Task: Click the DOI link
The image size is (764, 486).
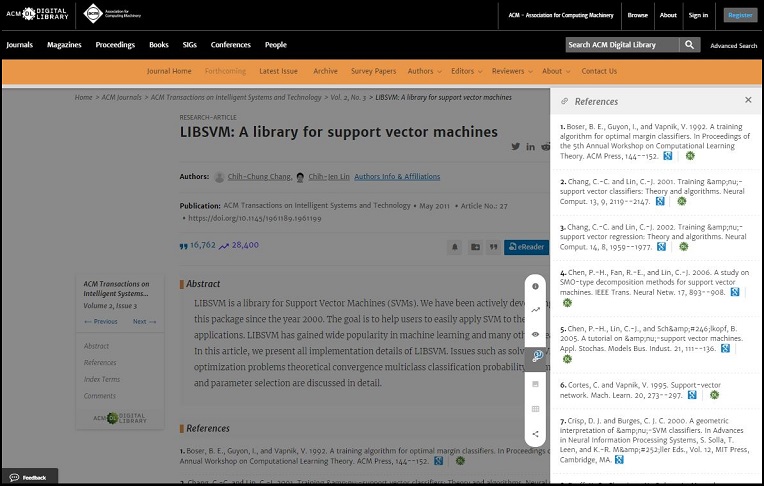Action: (254, 218)
